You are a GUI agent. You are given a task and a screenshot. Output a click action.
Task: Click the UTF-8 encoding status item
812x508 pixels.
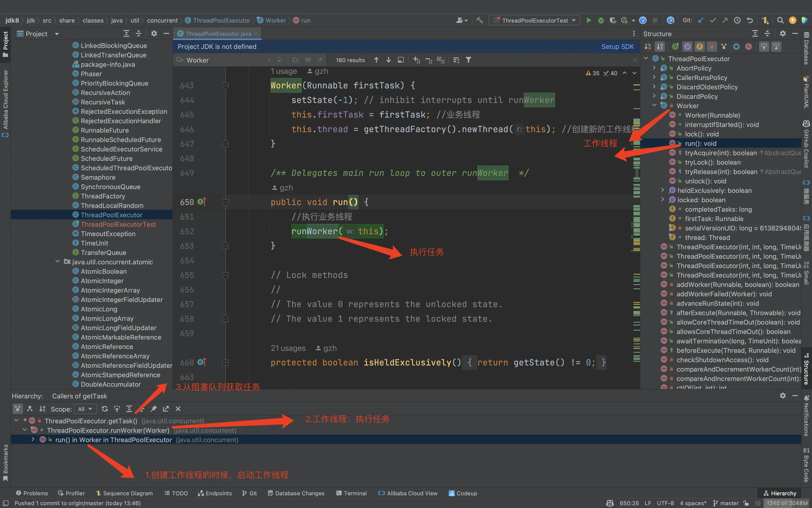tap(665, 503)
